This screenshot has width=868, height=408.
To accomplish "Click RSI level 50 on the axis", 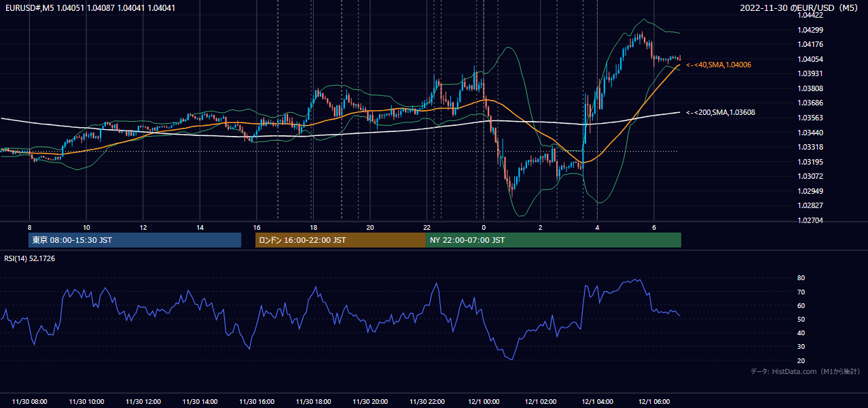I will coord(801,319).
